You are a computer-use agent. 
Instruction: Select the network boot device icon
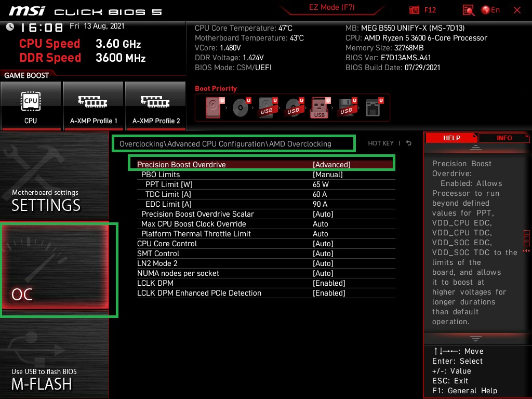[372, 107]
